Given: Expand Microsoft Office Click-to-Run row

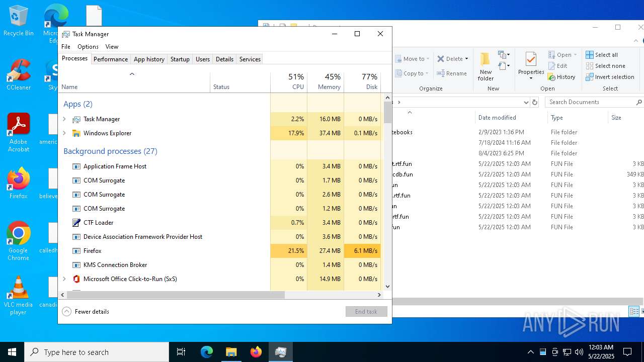Looking at the screenshot, I should click(x=64, y=279).
